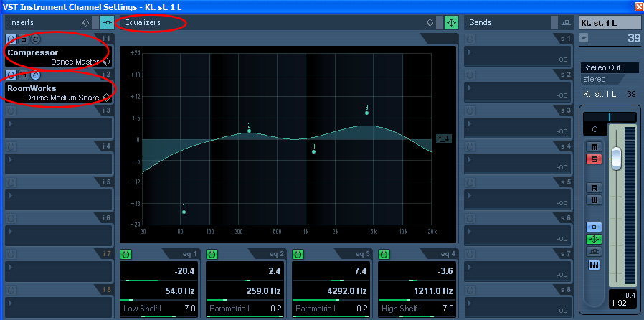Viewport: 644px width, 320px height.
Task: Click the channel level value 1.92
Action: coord(617,303)
